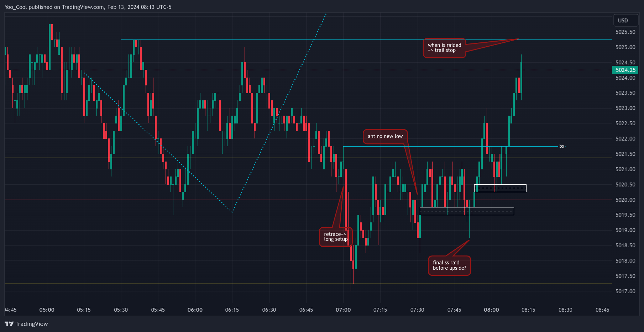Select the 'ant no new low' callout
The width and height of the screenshot is (644, 332).
(x=385, y=137)
